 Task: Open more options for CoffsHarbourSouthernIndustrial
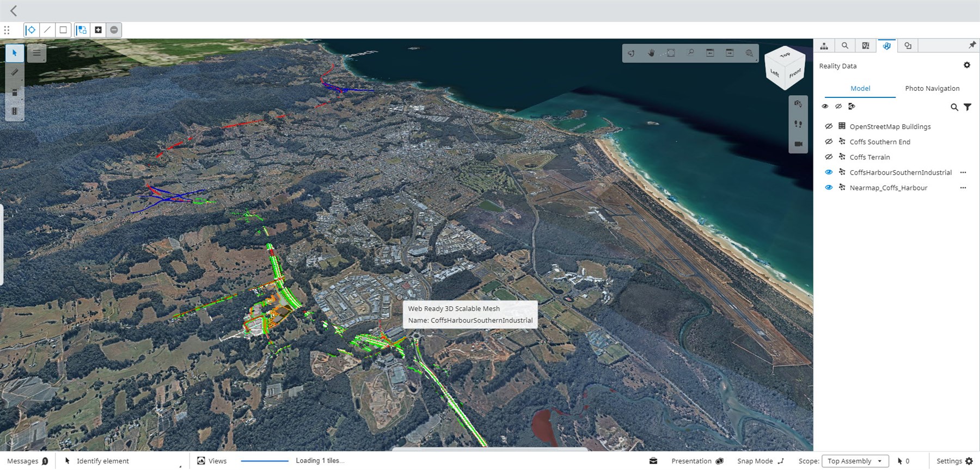click(963, 172)
